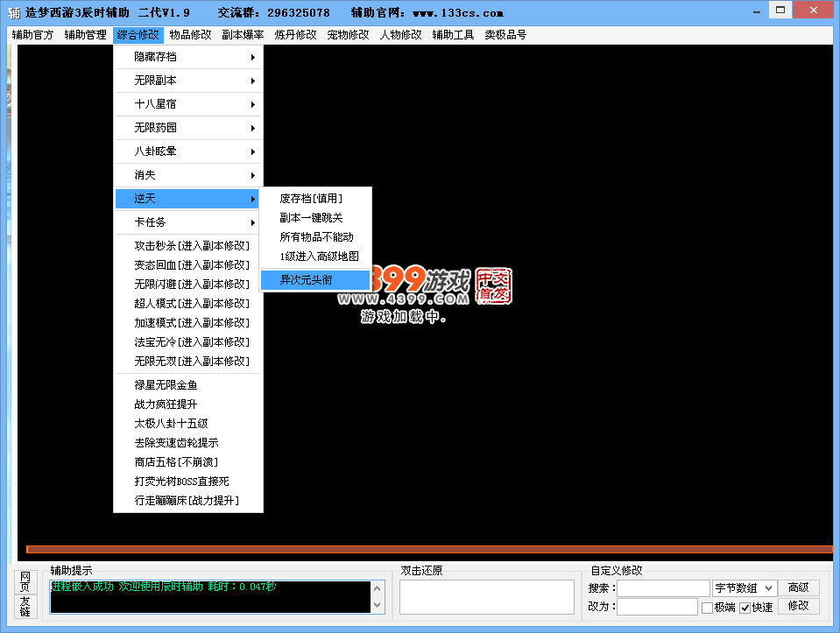Select the highlighted 逆天 submenu entry
Viewport: 840px width, 633px height.
[x=188, y=198]
